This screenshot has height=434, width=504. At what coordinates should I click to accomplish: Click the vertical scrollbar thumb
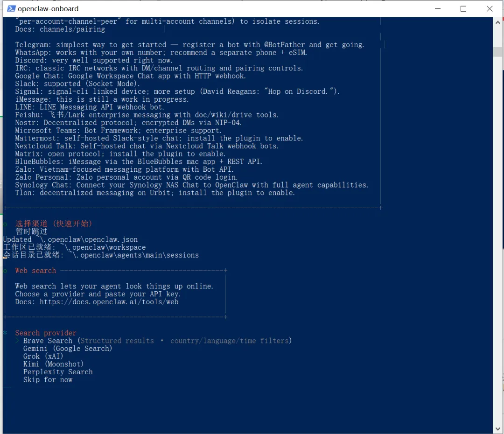pyautogui.click(x=497, y=52)
